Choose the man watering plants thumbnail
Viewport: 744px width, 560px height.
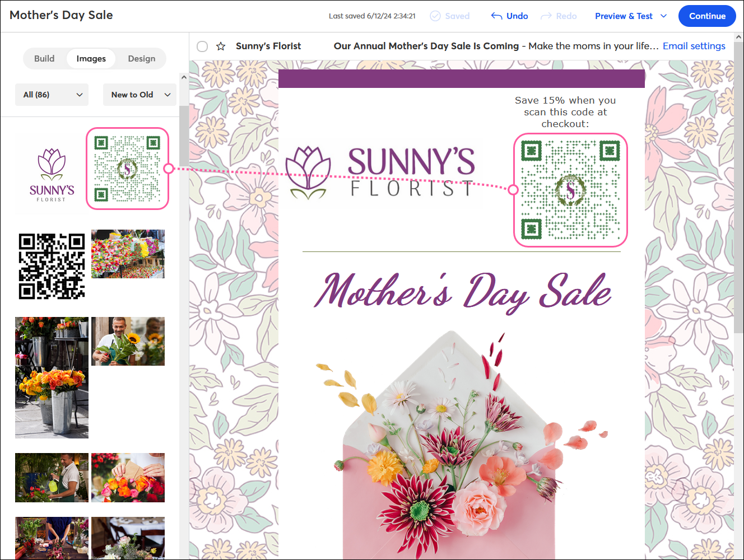click(52, 477)
